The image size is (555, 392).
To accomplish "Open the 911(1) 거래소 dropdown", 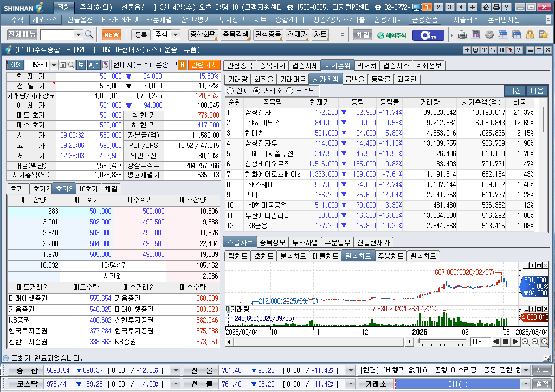I will point(526,384).
